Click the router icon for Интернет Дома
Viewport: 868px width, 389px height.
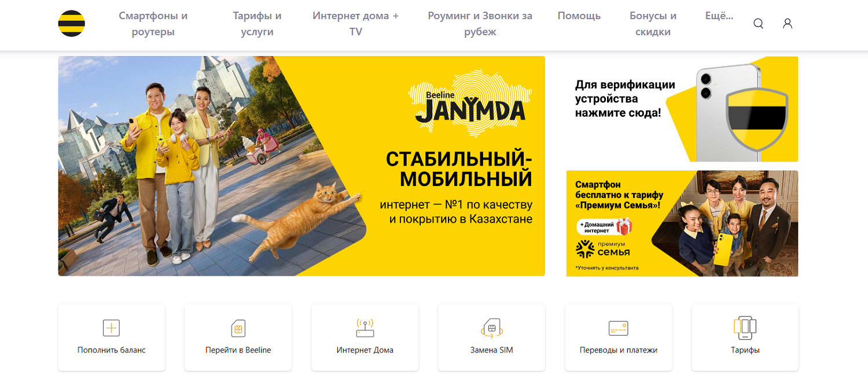coord(365,327)
